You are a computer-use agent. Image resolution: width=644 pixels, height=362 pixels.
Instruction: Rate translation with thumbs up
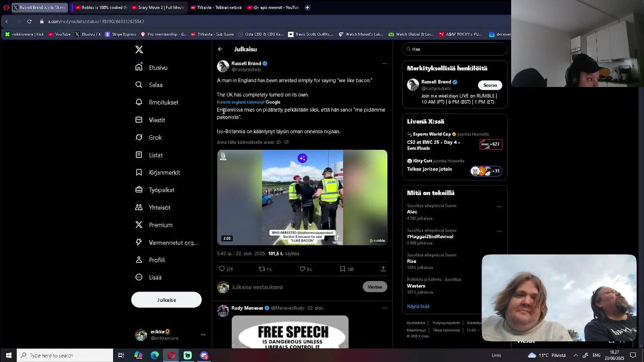[279, 142]
